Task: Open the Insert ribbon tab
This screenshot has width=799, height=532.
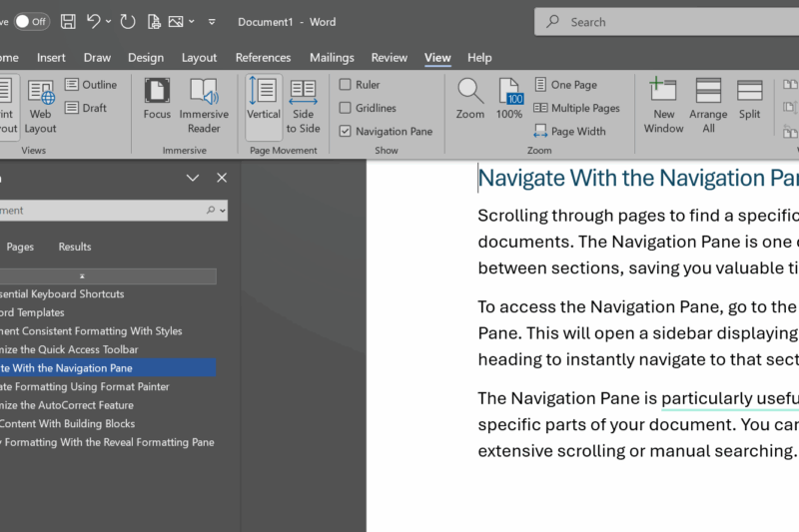Action: [51, 58]
